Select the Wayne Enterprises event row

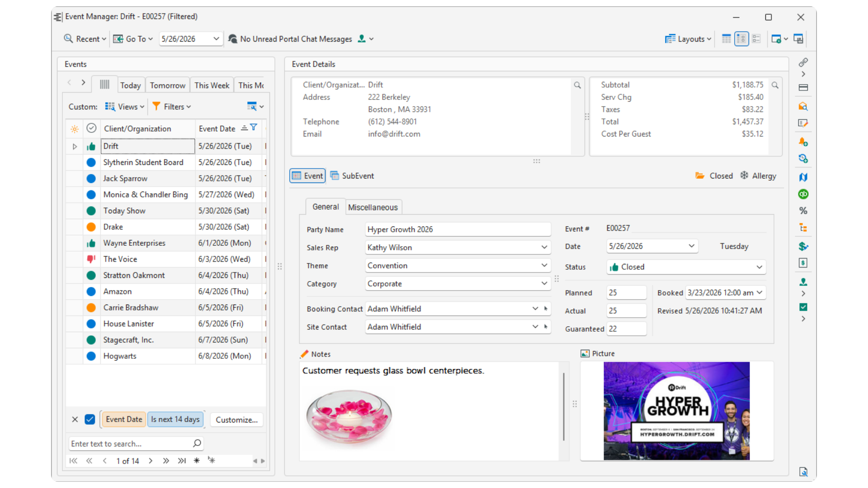[x=166, y=243]
